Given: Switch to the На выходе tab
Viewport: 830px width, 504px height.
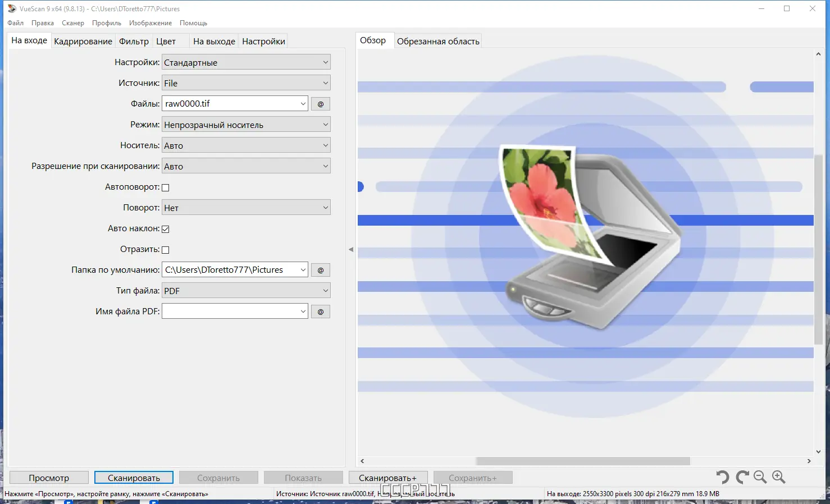Looking at the screenshot, I should coord(214,42).
